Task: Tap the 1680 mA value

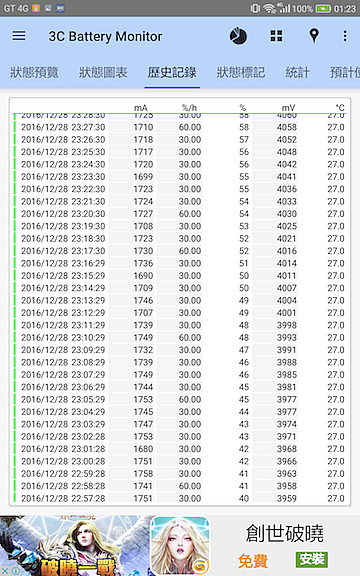Action: coord(143,449)
